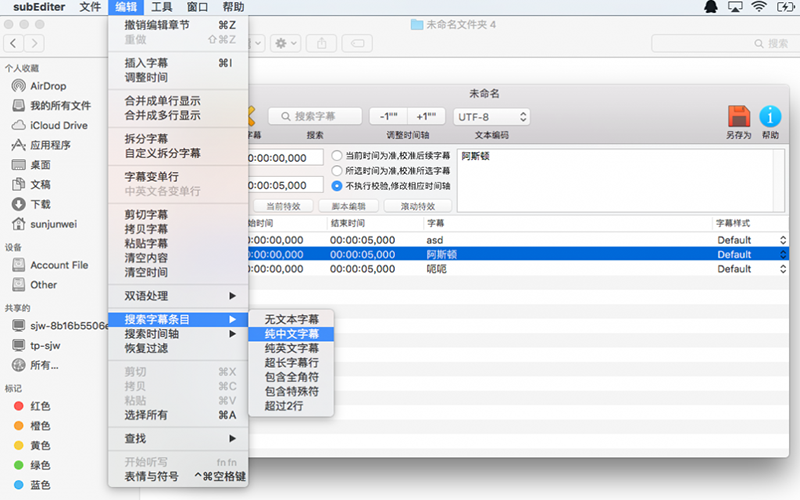
Task: Expand 搜索时间轴 submenu
Action: (178, 334)
